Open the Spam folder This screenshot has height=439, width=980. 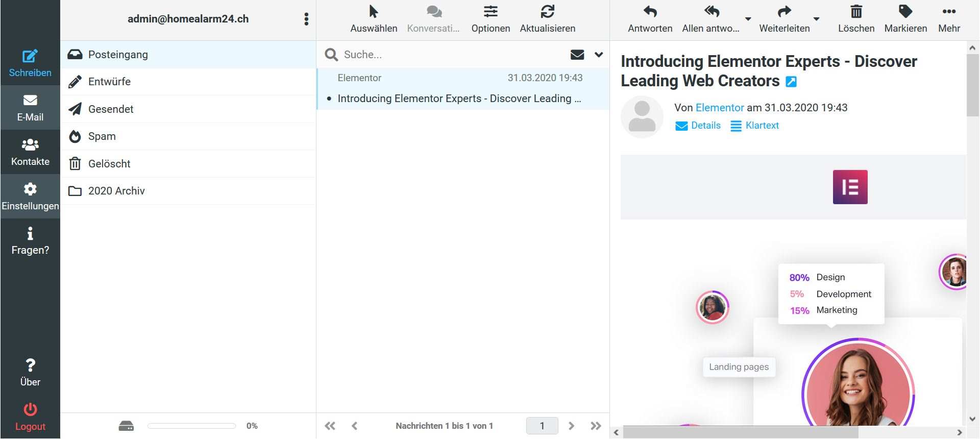(102, 136)
